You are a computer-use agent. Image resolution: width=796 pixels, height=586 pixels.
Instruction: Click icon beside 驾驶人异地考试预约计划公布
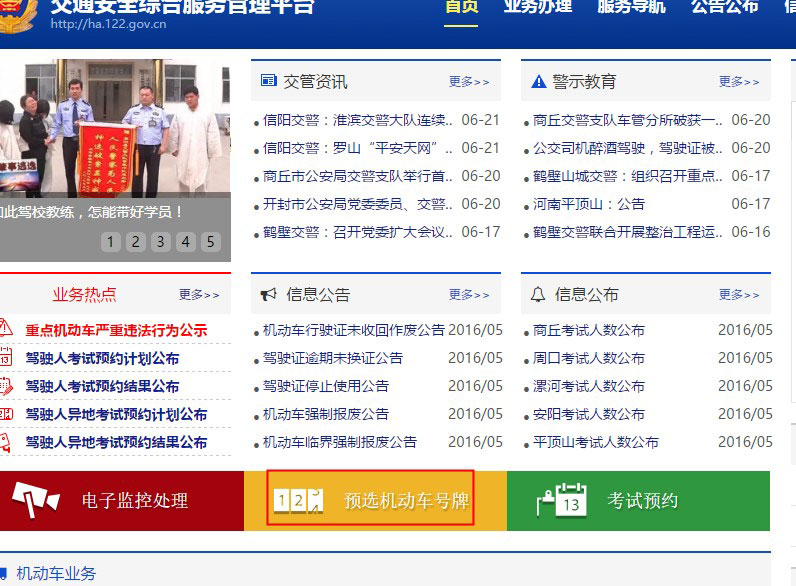(x=6, y=414)
